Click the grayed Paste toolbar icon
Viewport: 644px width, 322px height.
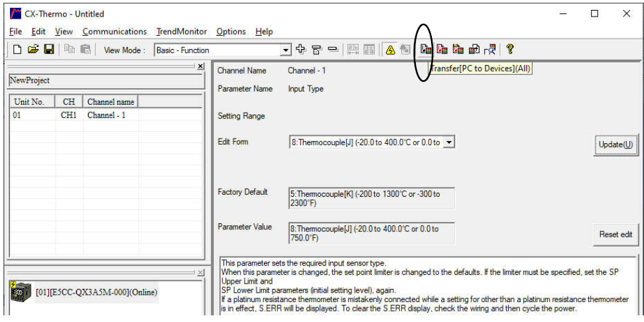coord(86,50)
